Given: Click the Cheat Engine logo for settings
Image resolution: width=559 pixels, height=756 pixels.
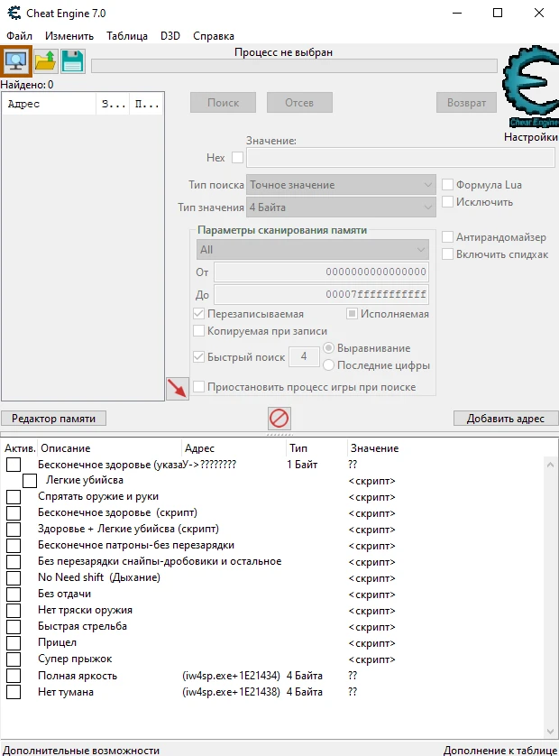Looking at the screenshot, I should [530, 87].
